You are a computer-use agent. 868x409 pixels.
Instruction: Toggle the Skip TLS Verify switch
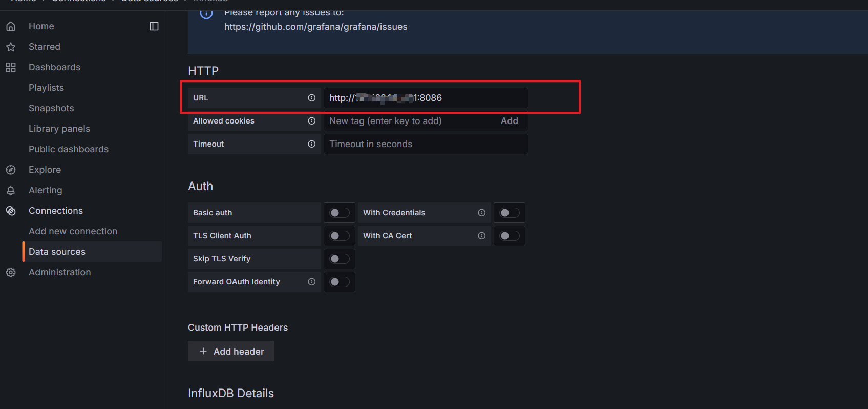pos(339,259)
